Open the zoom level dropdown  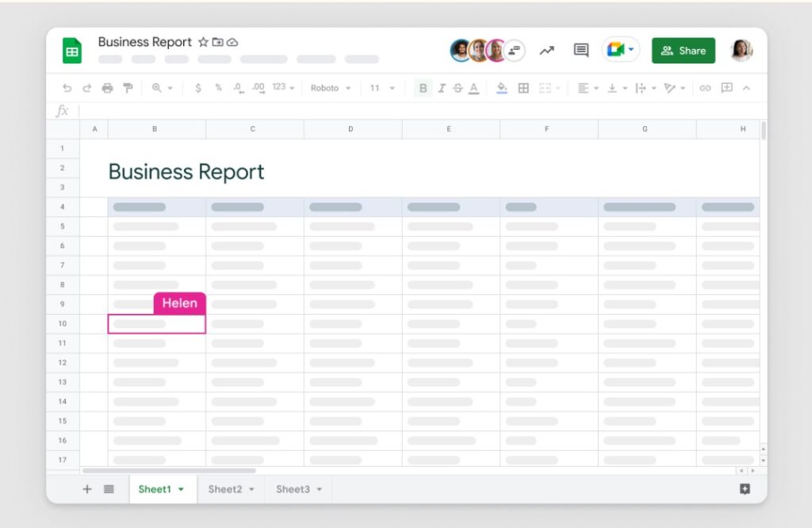[162, 88]
